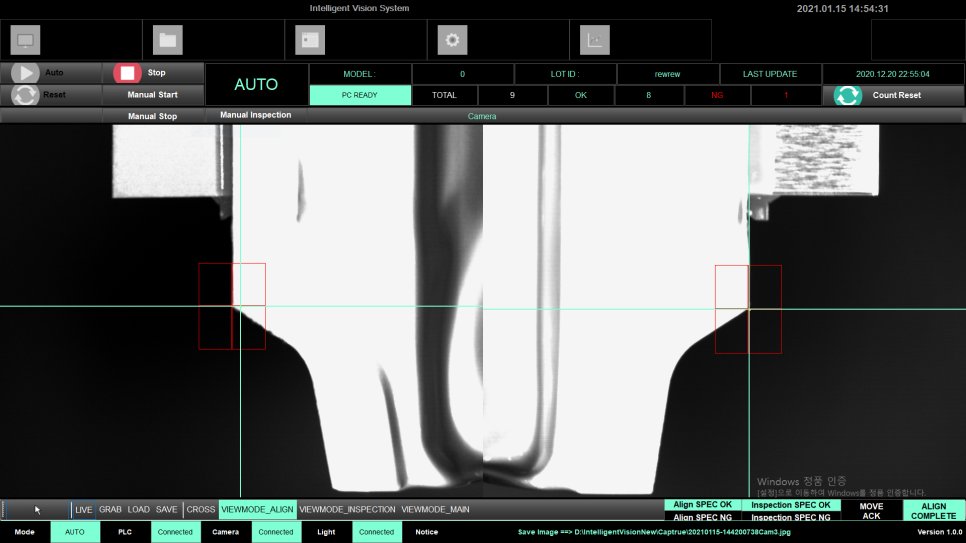Click Align SPEC NG indicator

tap(702, 517)
